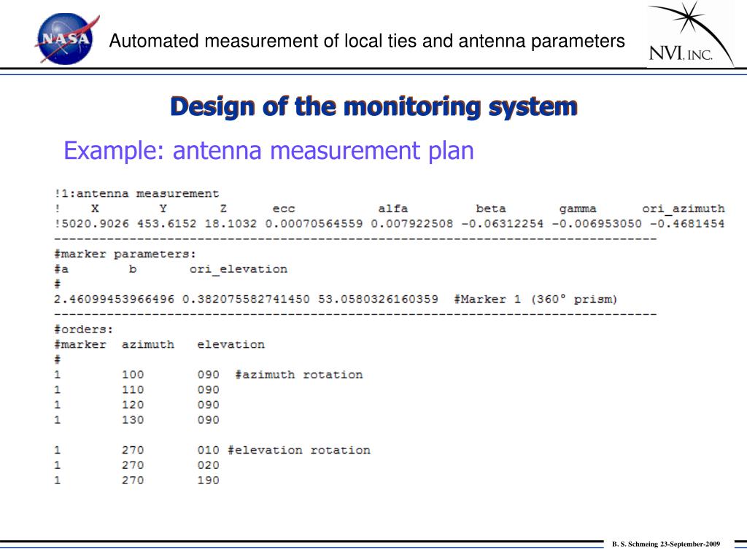This screenshot has height=560, width=747.
Task: Select marker value 53.0580326160359
Action: pyautogui.click(x=379, y=300)
